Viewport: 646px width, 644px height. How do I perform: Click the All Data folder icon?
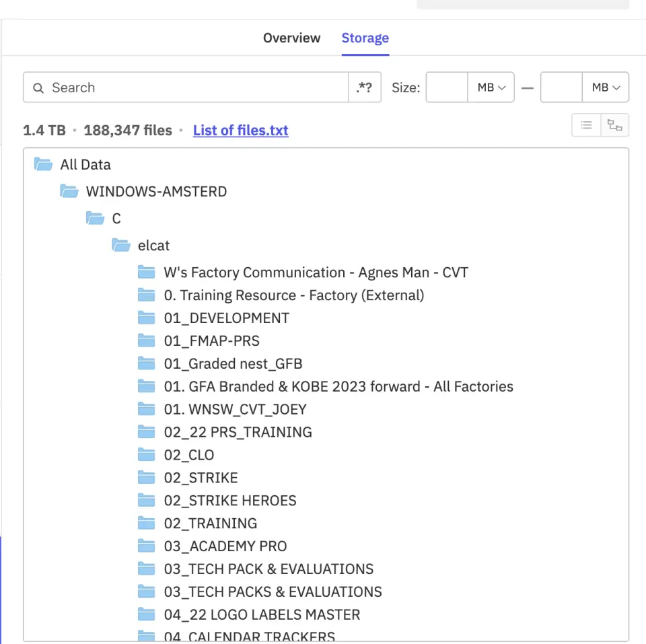click(44, 164)
